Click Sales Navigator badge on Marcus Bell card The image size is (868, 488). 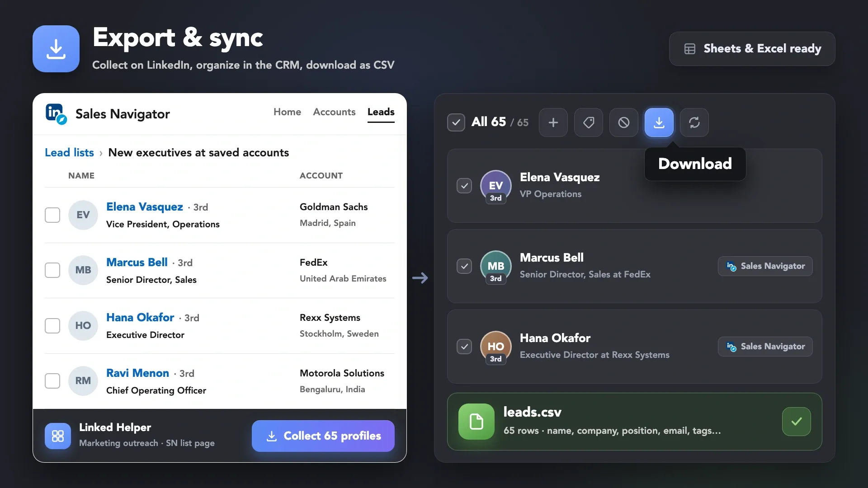[x=765, y=266]
